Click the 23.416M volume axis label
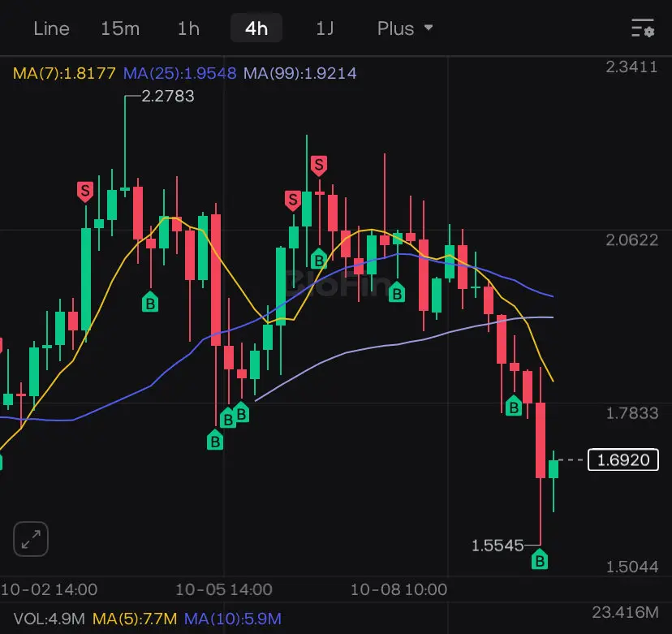This screenshot has width=672, height=634. click(625, 612)
